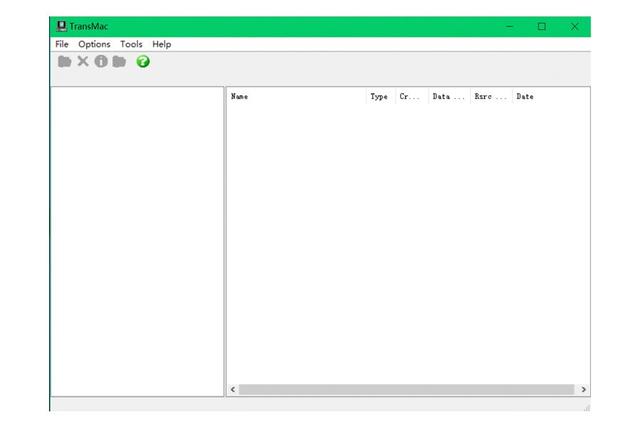This screenshot has width=640, height=427.
Task: Sort by the Data ... column header
Action: (x=449, y=97)
